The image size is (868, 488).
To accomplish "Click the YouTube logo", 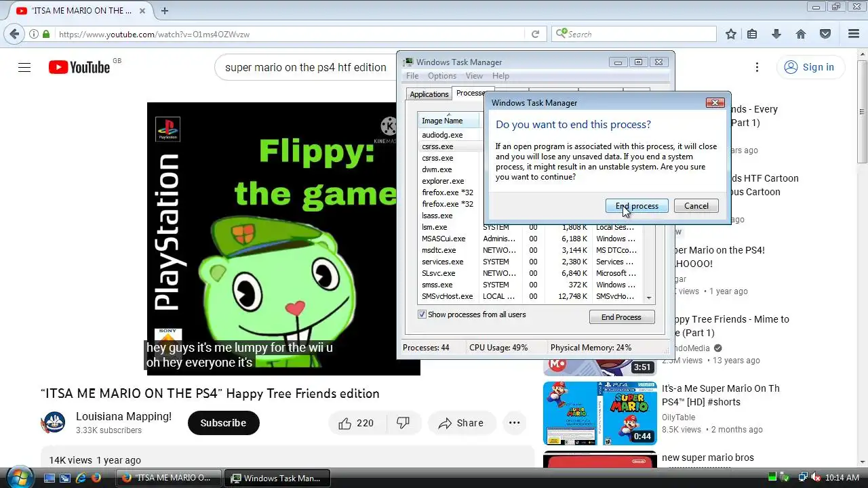I will 79,67.
